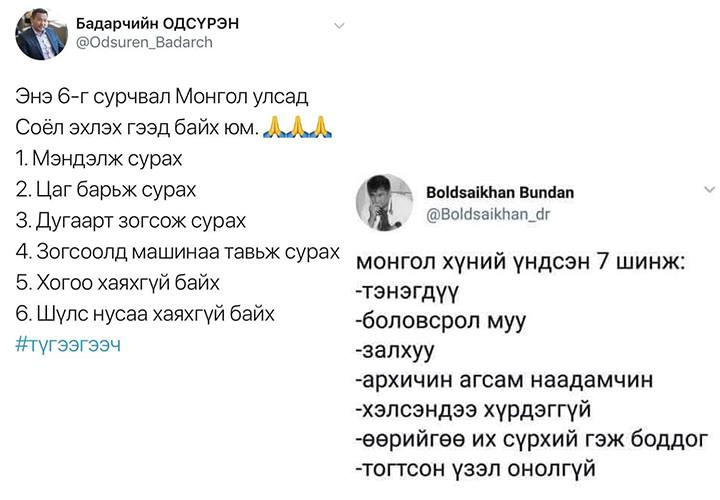
Task: Click the text 'Энэ 6-г сурчвал Монгол улсад'
Action: pyautogui.click(x=162, y=96)
